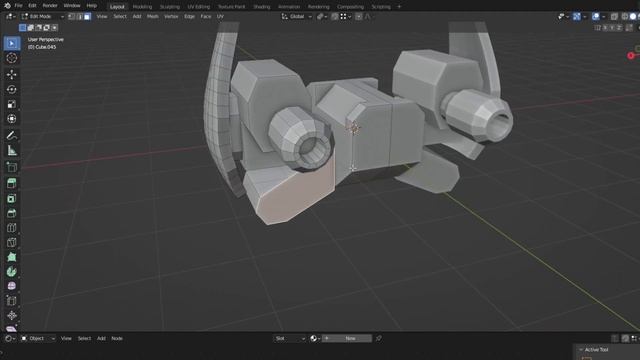Toggle viewport overlays
Image resolution: width=640 pixels, height=360 pixels.
coord(596,16)
